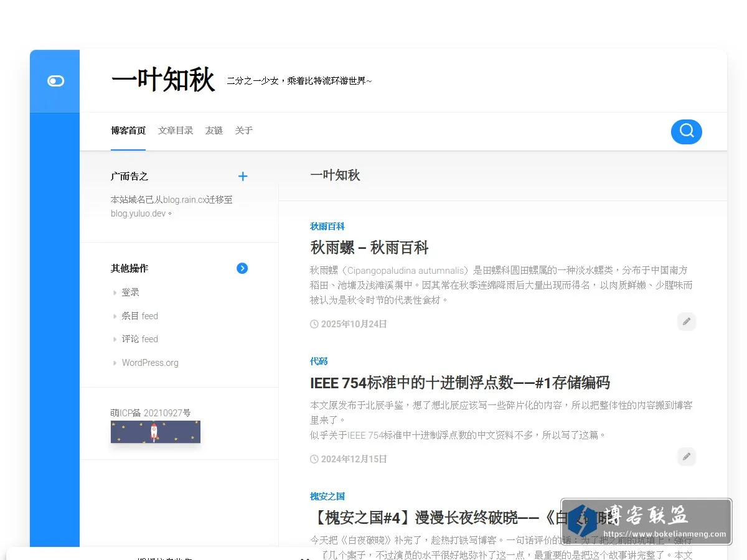Go to the 友链 tab
Image resolution: width=747 pixels, height=560 pixels.
[x=214, y=131]
